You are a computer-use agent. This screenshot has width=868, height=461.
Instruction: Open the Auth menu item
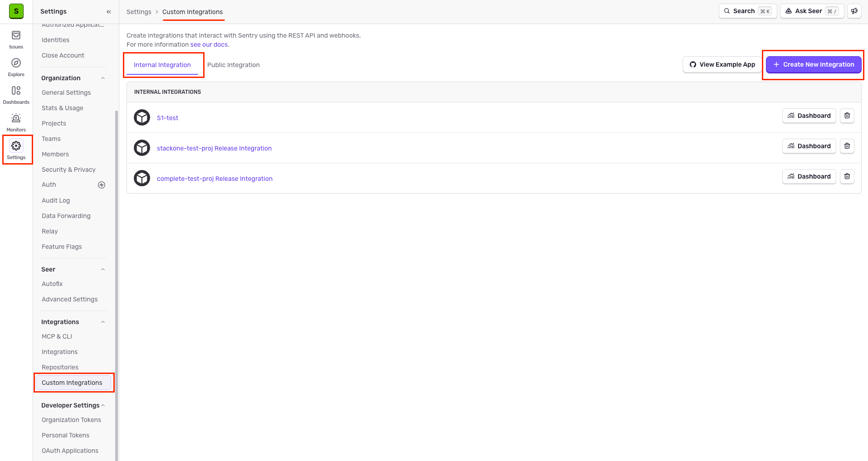click(49, 185)
